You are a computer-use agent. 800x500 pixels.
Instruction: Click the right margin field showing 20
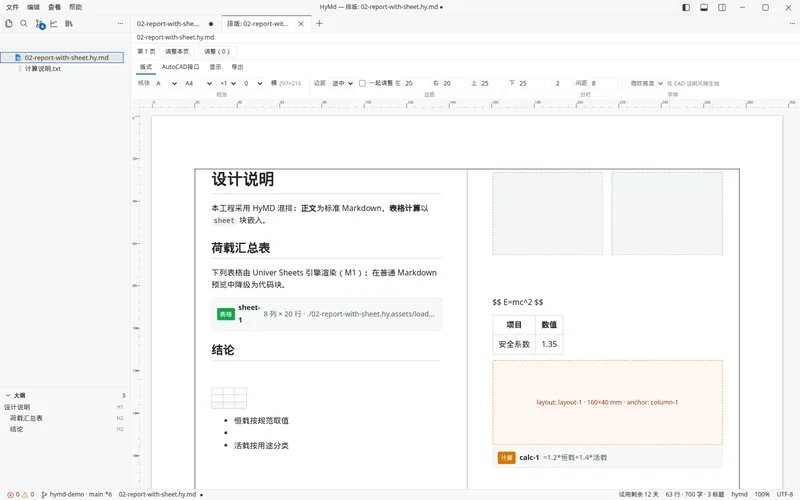(x=454, y=83)
